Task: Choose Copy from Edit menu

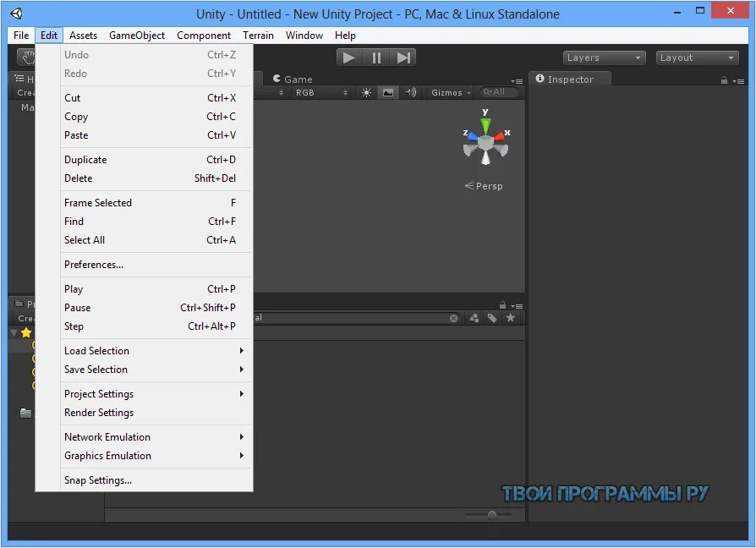Action: pos(156,117)
